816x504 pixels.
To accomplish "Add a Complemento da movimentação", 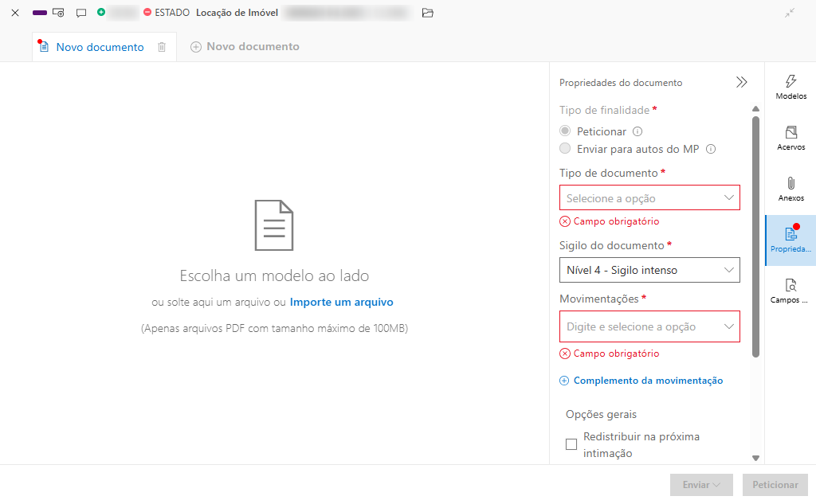I will click(641, 381).
